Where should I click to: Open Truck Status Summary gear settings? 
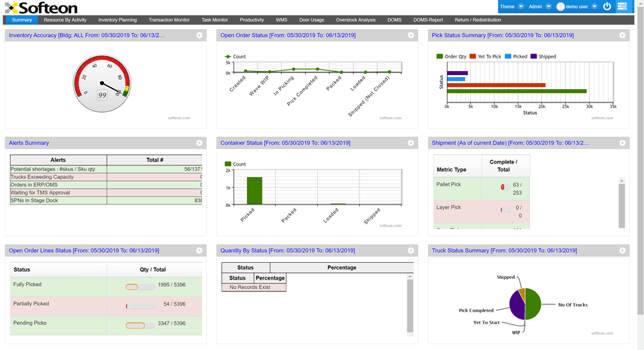pos(623,250)
